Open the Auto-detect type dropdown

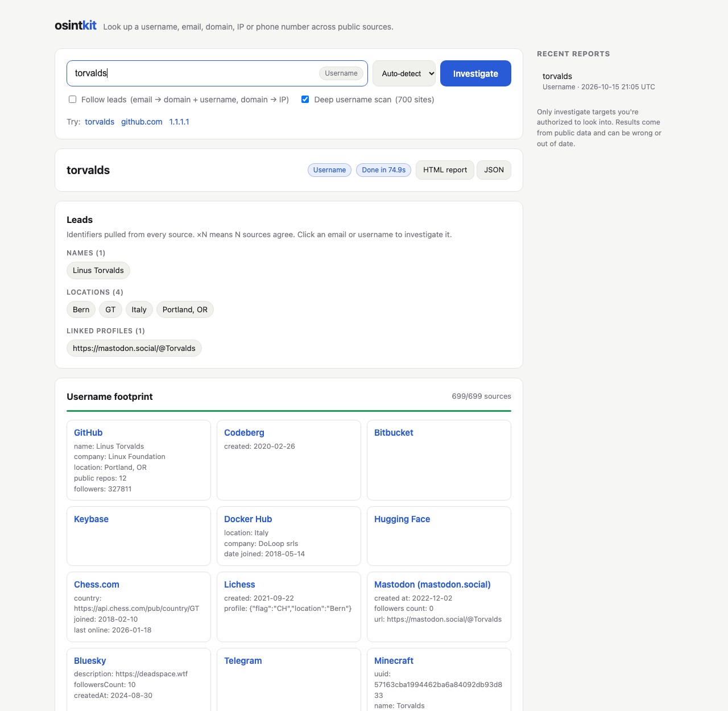pos(404,73)
